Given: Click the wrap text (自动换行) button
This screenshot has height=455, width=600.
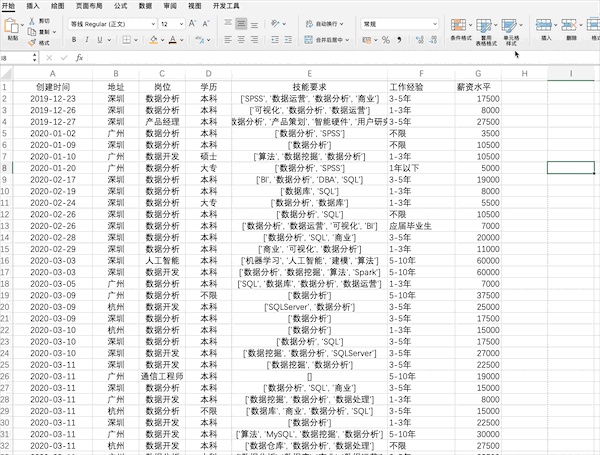Looking at the screenshot, I should (x=324, y=24).
